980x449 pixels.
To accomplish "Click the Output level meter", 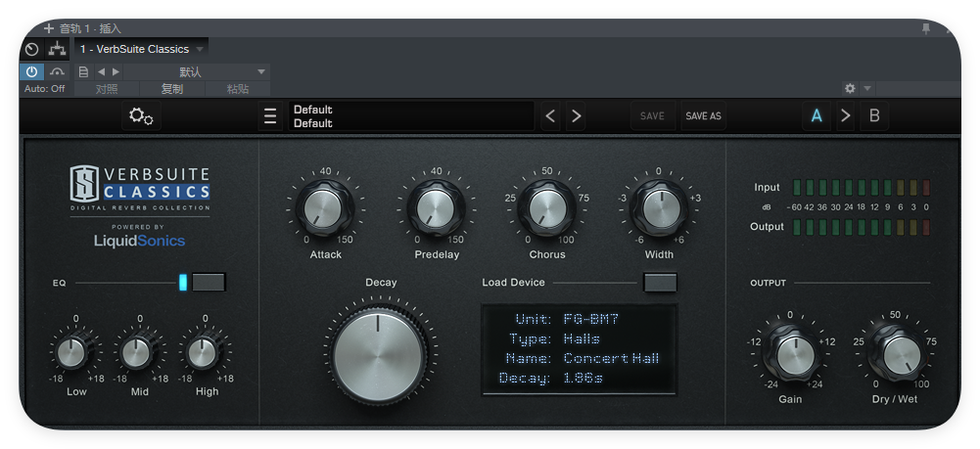I will 862,227.
